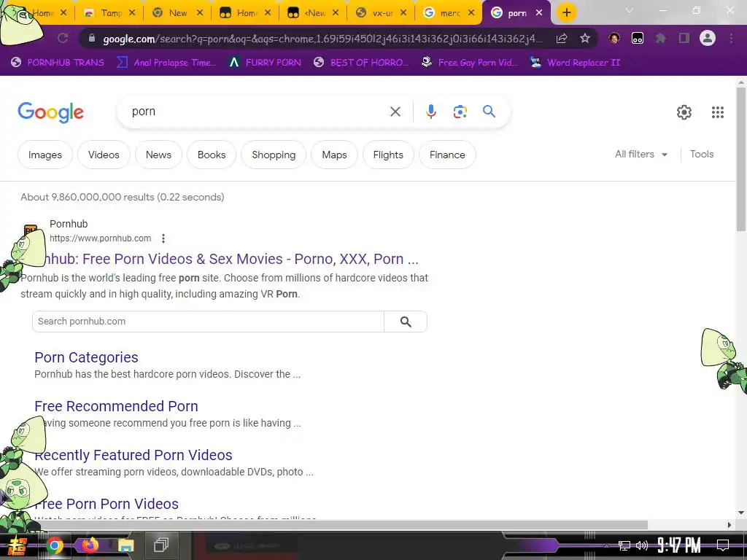
Task: Switch to the vx-ur tab
Action: (x=381, y=13)
